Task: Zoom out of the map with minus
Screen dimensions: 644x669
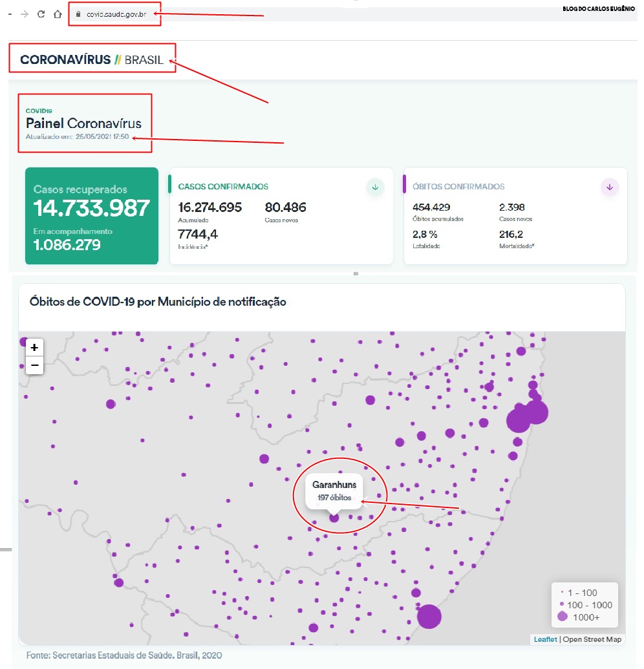Action: pyautogui.click(x=34, y=365)
